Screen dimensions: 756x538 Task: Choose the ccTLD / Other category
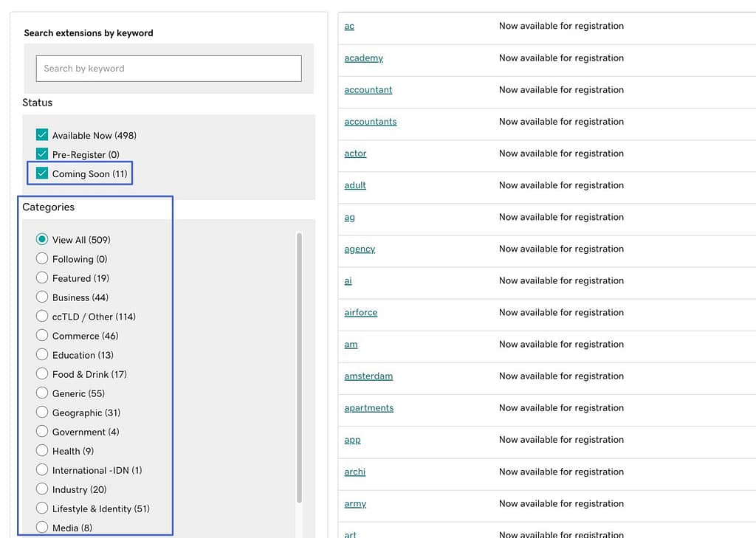click(42, 317)
